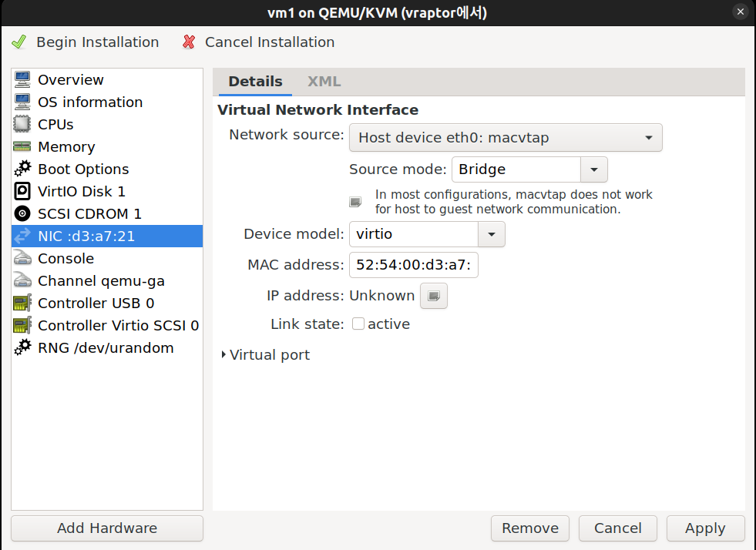The width and height of the screenshot is (756, 550).
Task: Click the Cancel button at bottom
Action: pos(617,528)
